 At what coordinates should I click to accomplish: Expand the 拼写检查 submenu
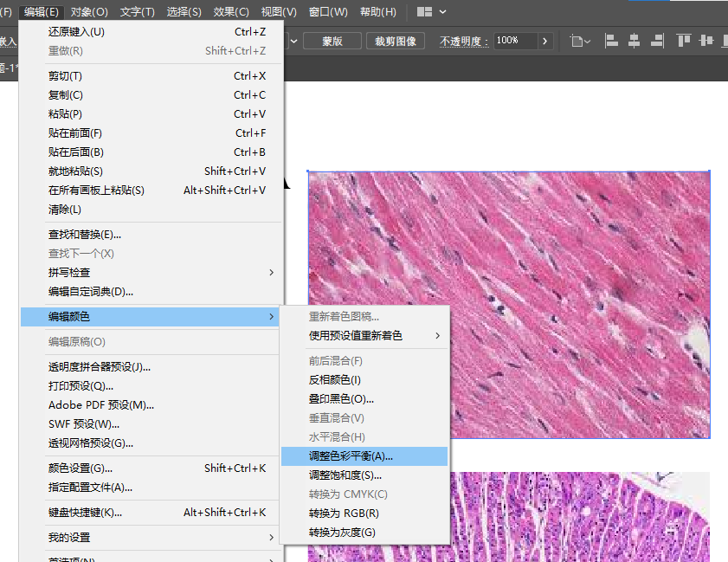pos(151,272)
